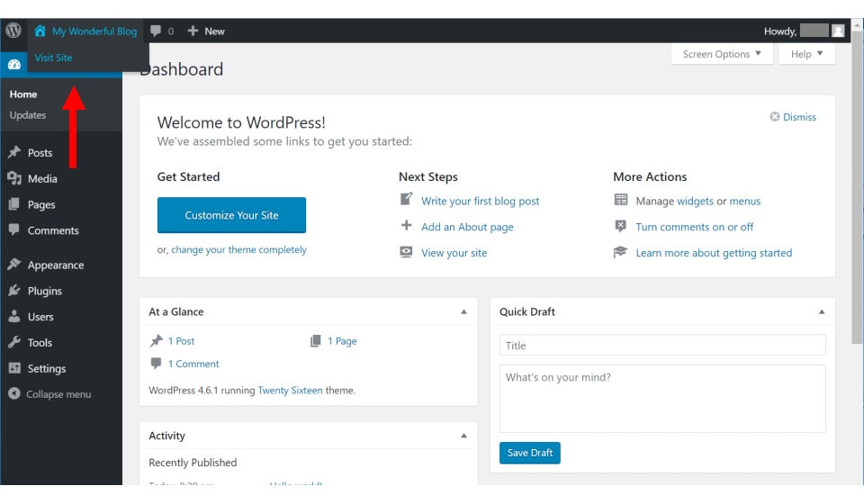Screen dimensions: 864x504
Task: Click the Save Draft button
Action: click(x=529, y=453)
